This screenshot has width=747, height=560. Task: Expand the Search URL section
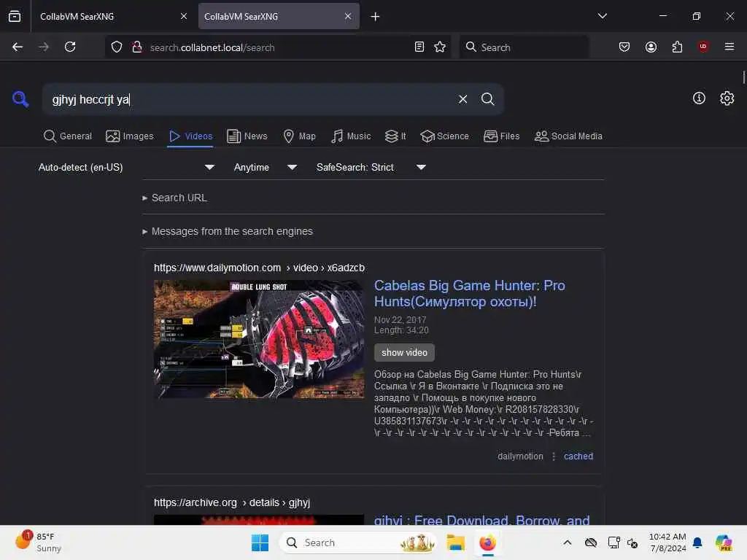174,198
